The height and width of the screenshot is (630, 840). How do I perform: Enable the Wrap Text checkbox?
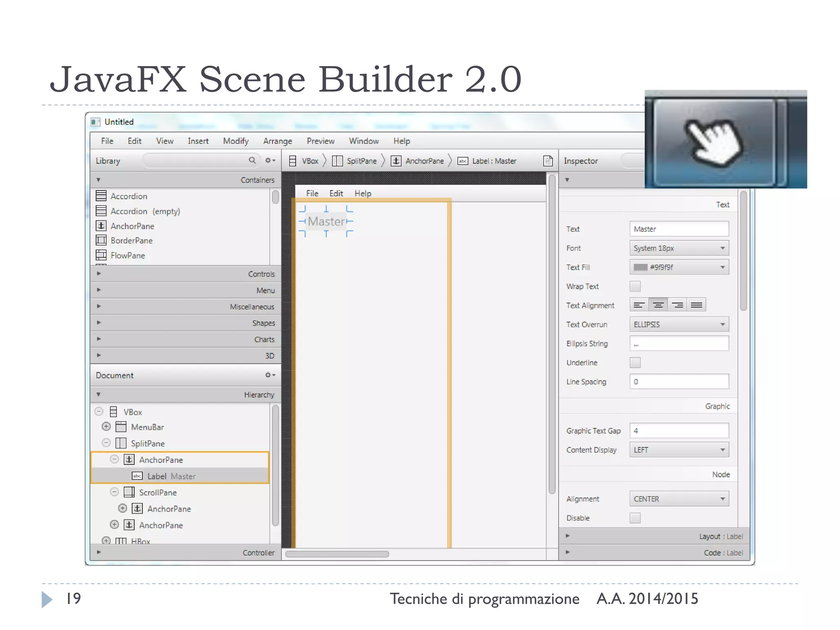635,286
